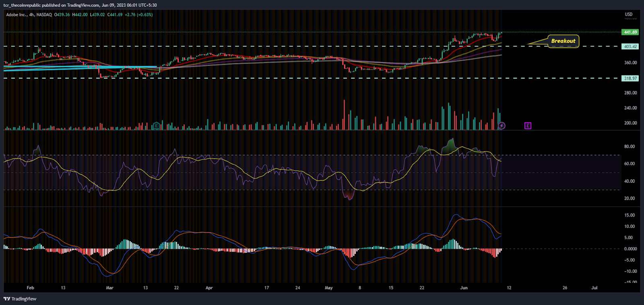The width and height of the screenshot is (644, 305).
Task: Click the 0.0000 MACD zero-line label
Action: click(x=631, y=249)
